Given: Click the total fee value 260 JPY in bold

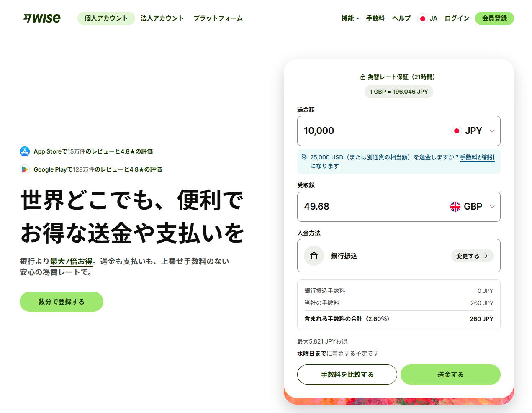Looking at the screenshot, I should click(482, 319).
